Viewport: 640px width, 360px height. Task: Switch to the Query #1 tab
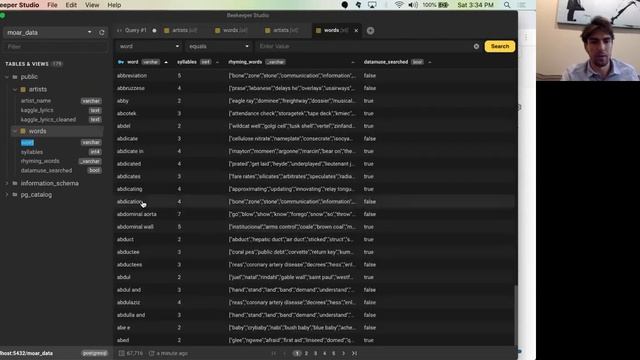coord(135,31)
